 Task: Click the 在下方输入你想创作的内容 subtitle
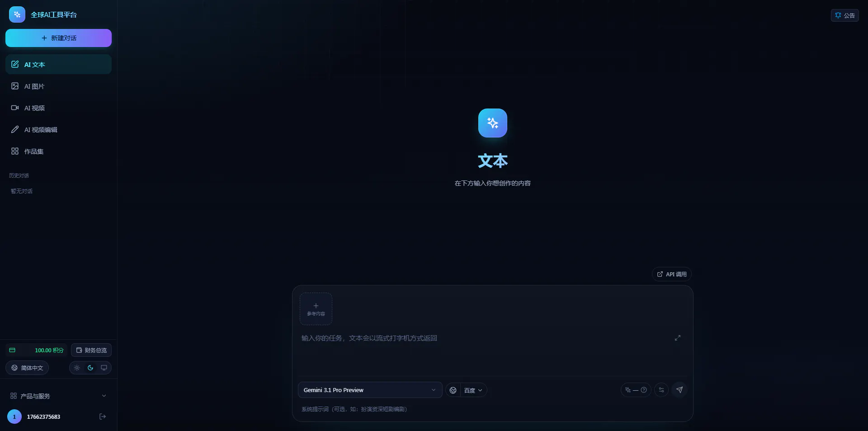point(493,183)
